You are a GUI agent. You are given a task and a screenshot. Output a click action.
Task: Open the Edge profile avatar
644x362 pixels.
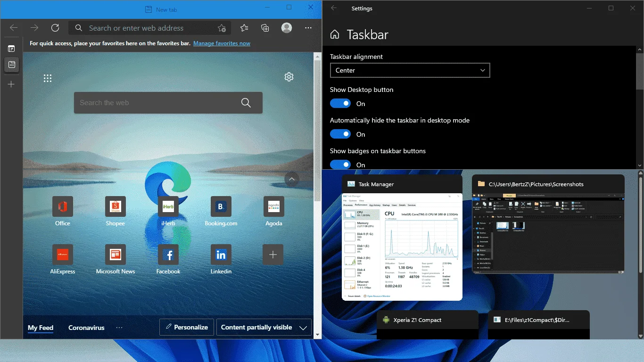(287, 28)
